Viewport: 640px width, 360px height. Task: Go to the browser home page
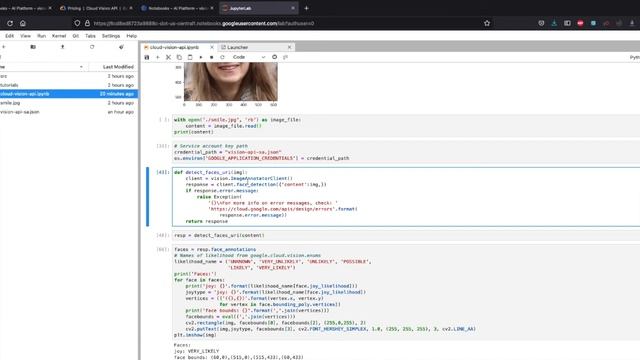click(23, 23)
